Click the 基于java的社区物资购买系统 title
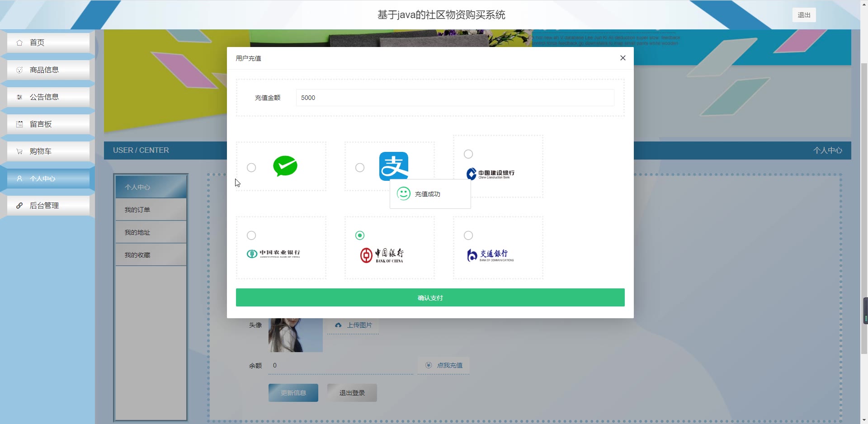The image size is (868, 424). click(x=441, y=15)
